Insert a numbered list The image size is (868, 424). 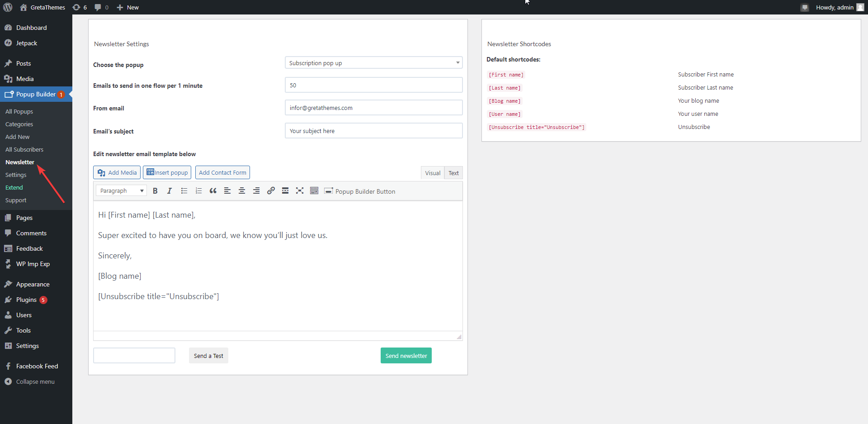point(198,191)
